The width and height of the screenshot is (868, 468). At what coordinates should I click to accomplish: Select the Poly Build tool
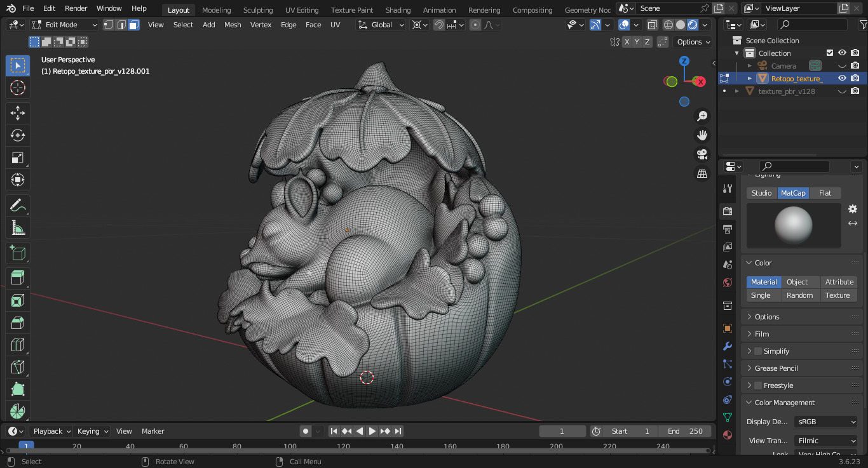click(18, 389)
